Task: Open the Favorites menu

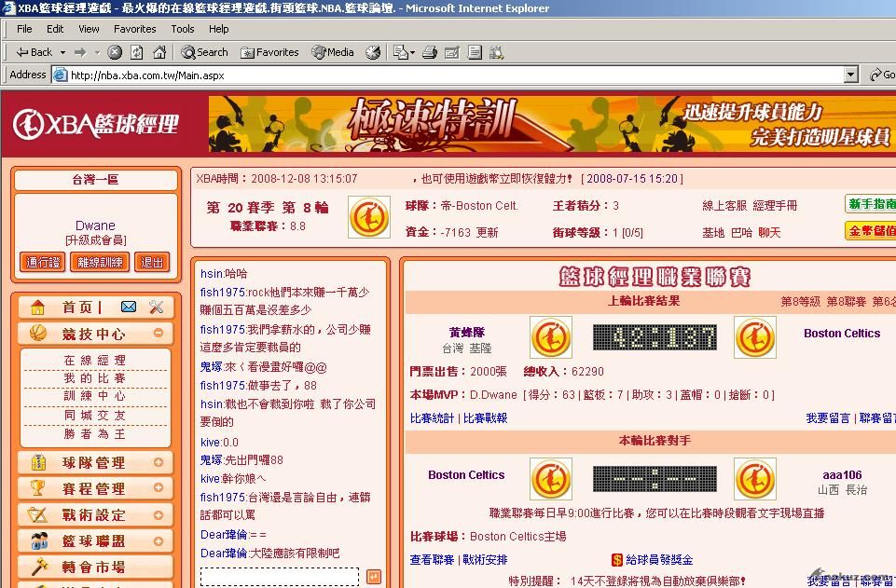Action: coord(135,29)
